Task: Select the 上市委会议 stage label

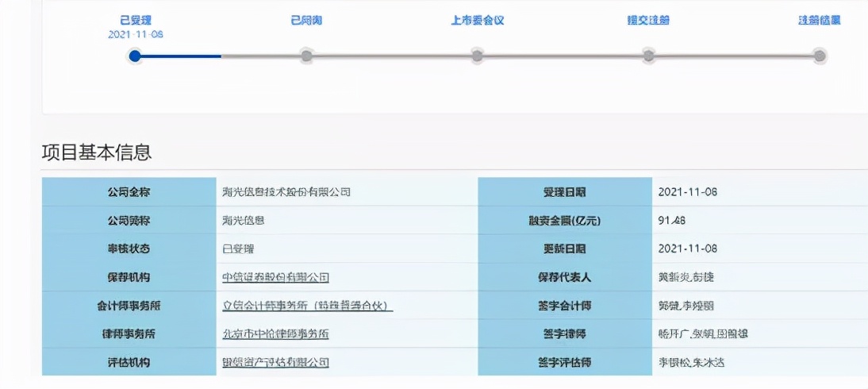Action: pyautogui.click(x=478, y=21)
